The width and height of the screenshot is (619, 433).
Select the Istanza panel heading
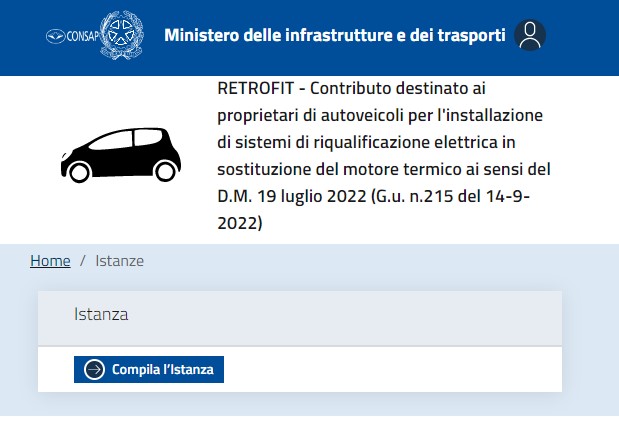pyautogui.click(x=101, y=314)
